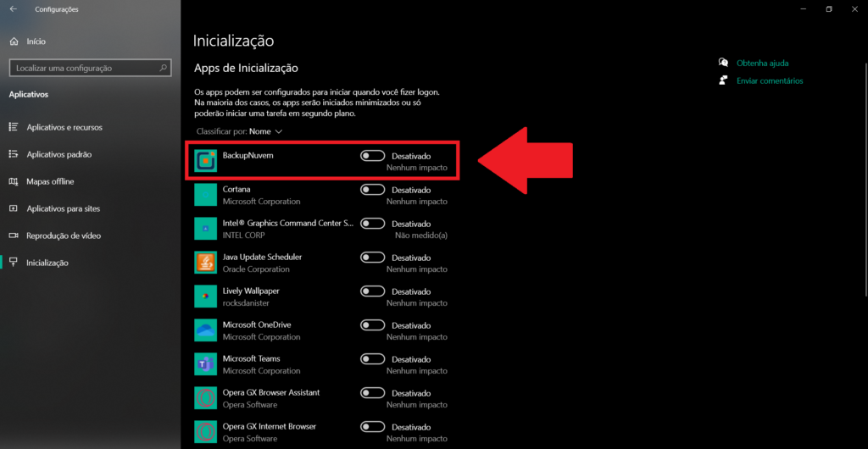
Task: Click the Enviar comentários person icon
Action: 723,80
